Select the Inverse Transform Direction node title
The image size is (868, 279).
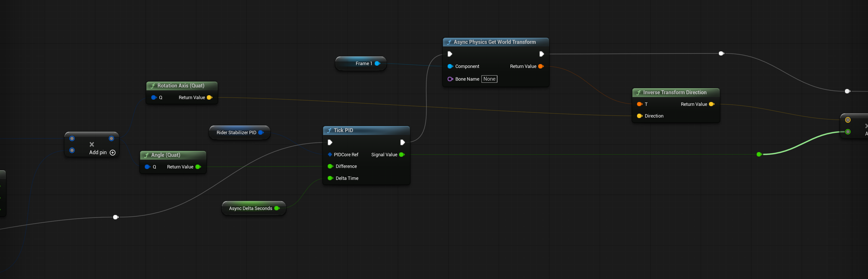click(675, 92)
